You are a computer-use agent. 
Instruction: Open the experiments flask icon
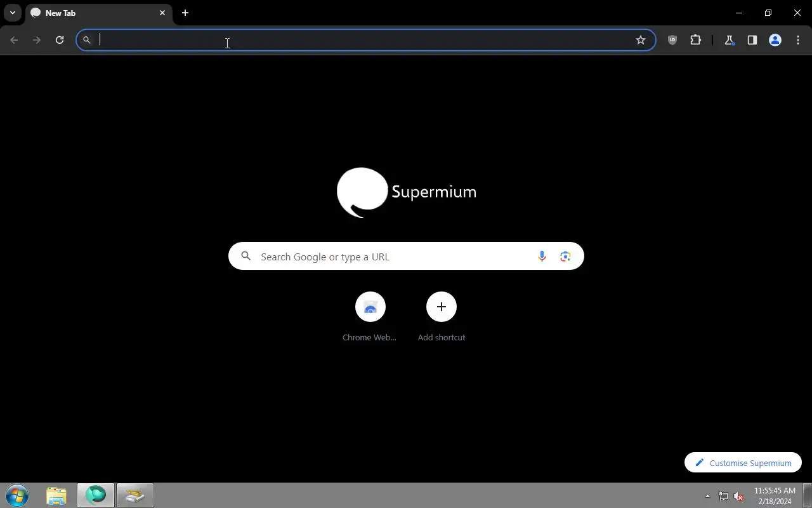pyautogui.click(x=729, y=40)
